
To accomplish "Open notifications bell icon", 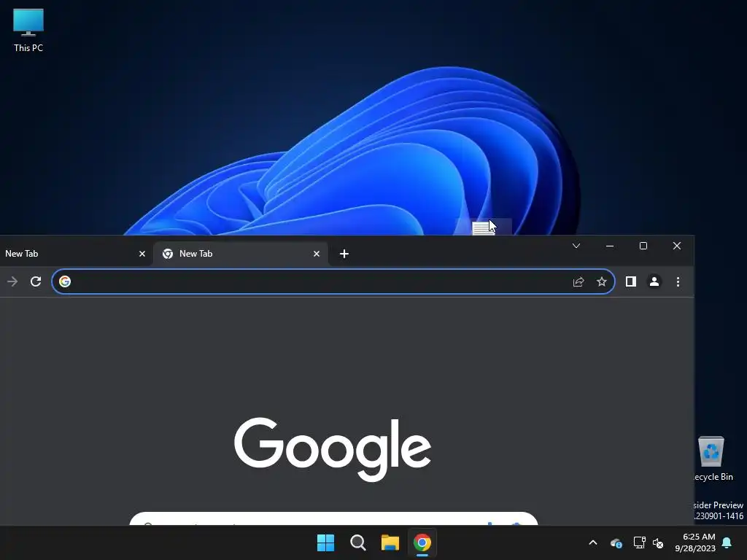I will 727,542.
